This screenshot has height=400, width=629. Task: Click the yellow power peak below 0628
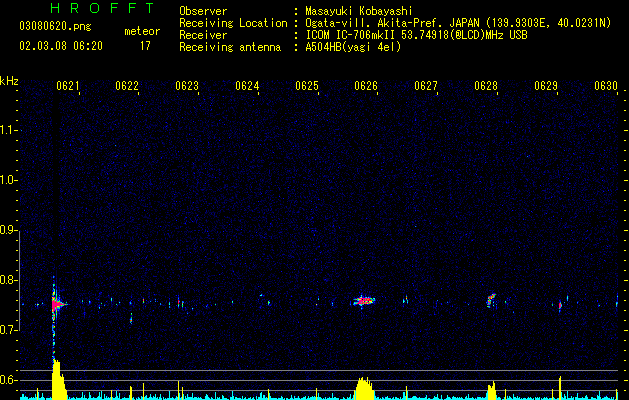[492, 391]
